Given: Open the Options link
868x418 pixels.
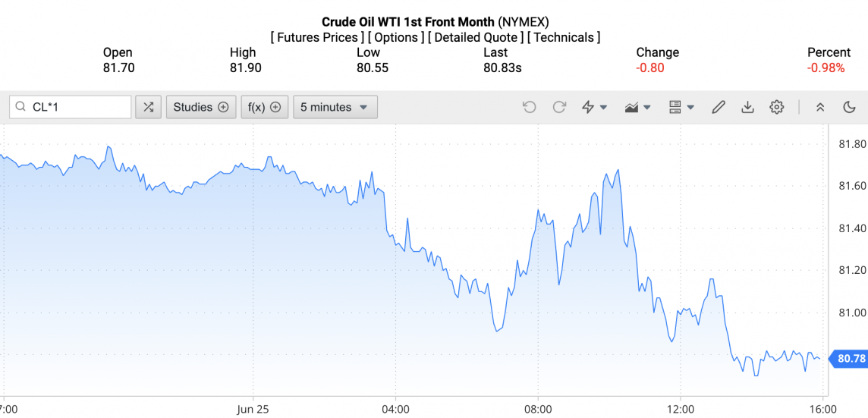Looking at the screenshot, I should [x=396, y=37].
